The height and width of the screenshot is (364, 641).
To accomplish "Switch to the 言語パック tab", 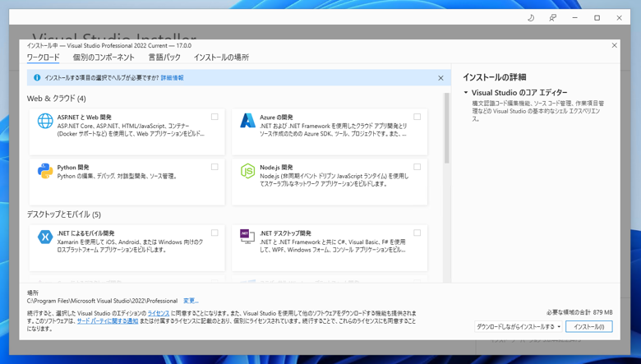I will [164, 58].
